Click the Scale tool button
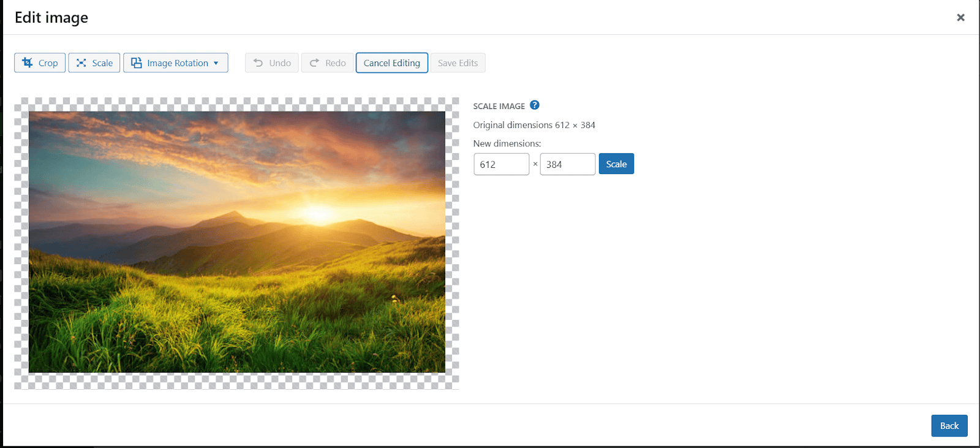The height and width of the screenshot is (448, 980). (94, 63)
